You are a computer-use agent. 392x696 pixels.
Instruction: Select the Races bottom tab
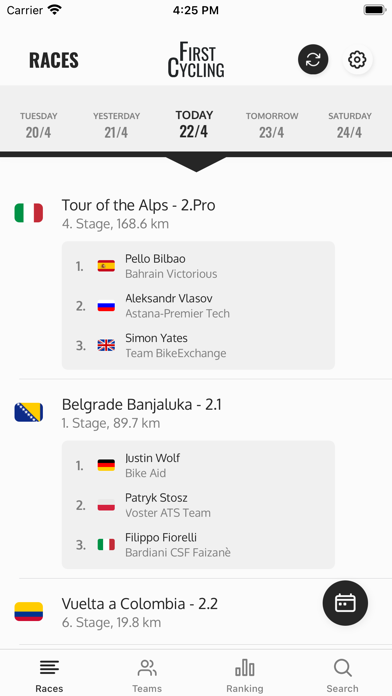pos(49,676)
